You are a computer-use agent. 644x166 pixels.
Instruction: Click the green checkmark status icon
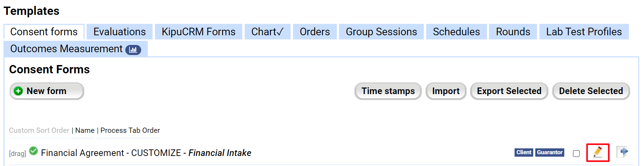pos(33,151)
